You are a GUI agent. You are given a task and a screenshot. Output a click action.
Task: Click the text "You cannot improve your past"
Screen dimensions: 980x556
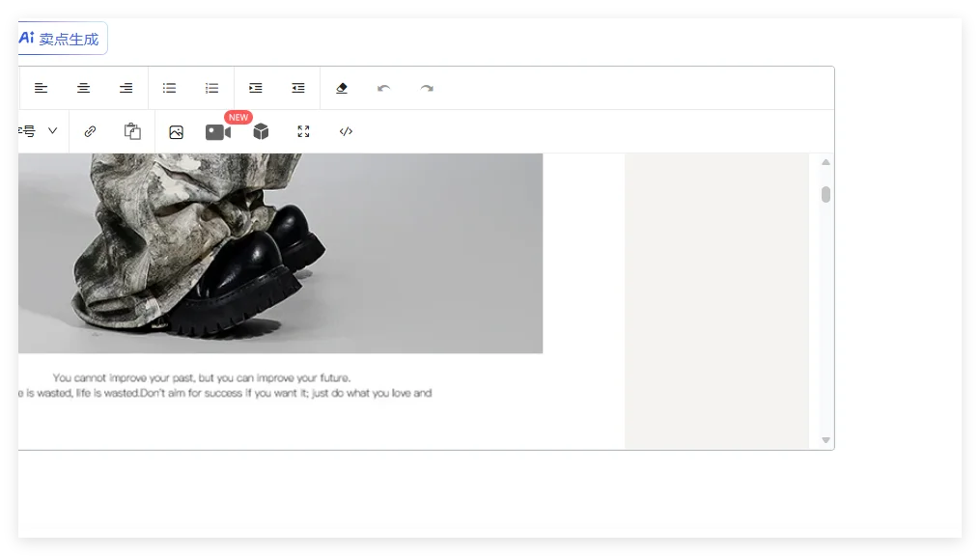coord(125,378)
